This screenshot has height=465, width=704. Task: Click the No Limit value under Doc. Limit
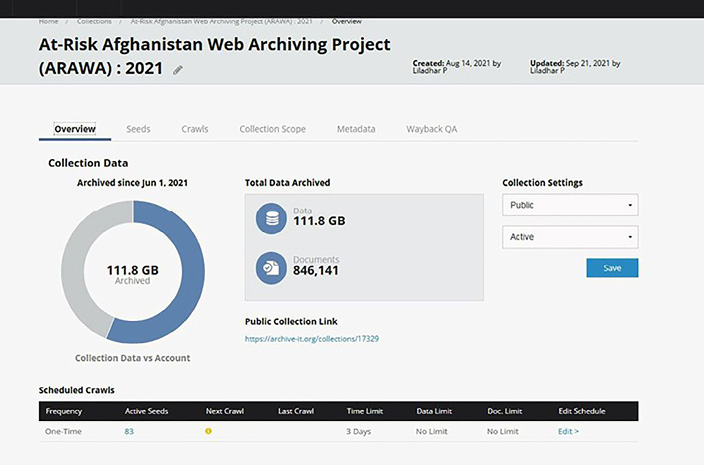(x=502, y=431)
